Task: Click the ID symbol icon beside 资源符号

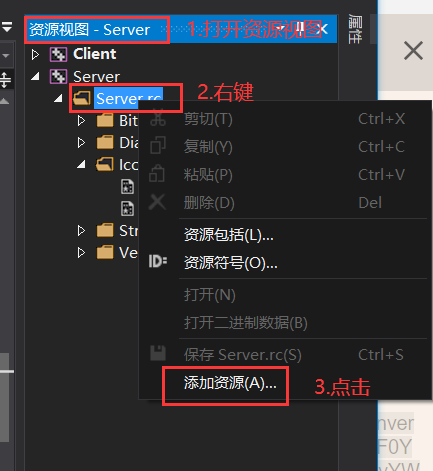Action: 158,261
